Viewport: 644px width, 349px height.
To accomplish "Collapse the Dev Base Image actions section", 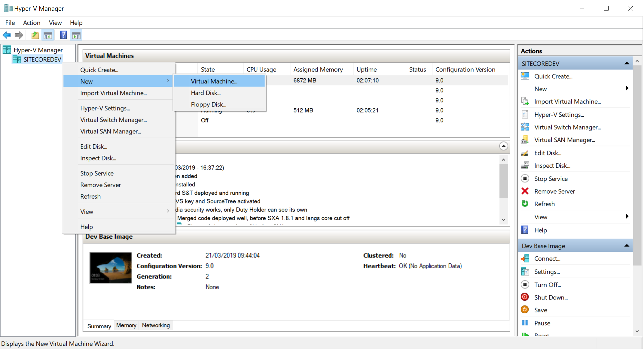I will [627, 245].
